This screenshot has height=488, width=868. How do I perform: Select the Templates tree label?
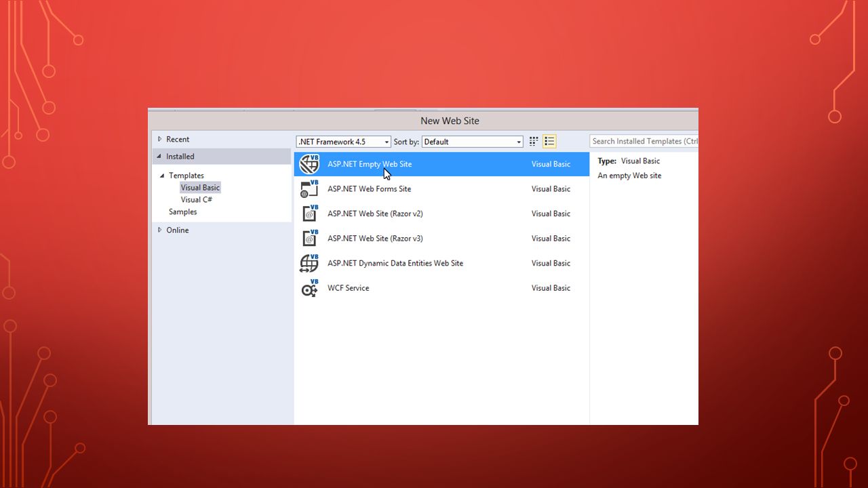[186, 176]
